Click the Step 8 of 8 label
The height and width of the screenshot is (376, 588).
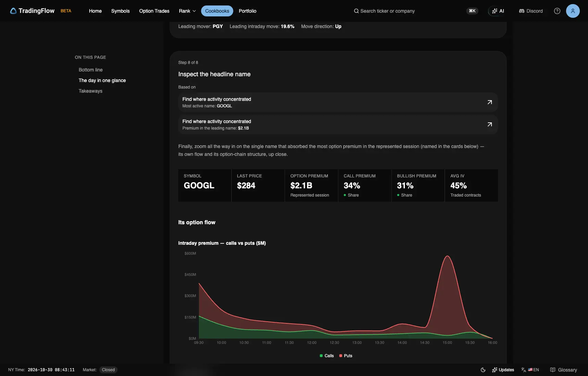188,63
